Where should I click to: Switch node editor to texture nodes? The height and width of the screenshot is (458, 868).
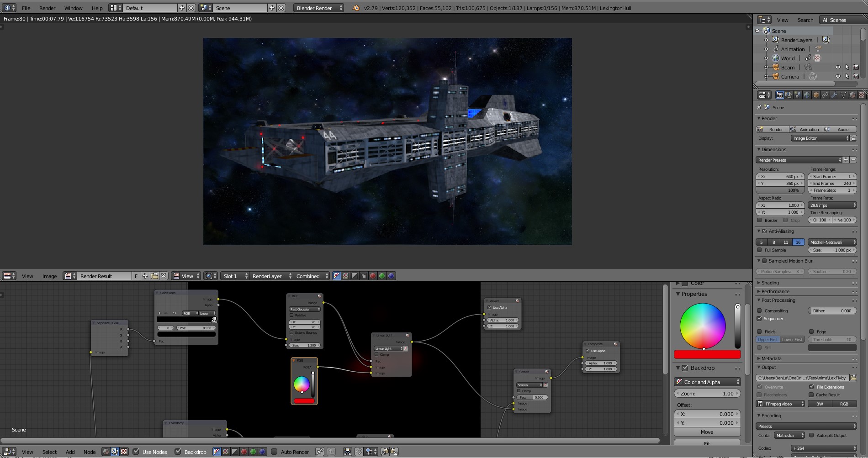(124, 452)
